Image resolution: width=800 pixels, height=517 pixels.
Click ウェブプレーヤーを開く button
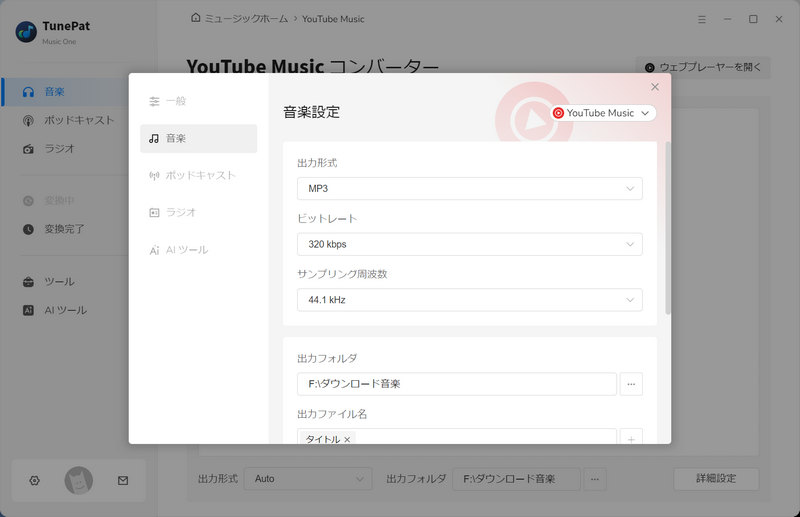tap(703, 67)
